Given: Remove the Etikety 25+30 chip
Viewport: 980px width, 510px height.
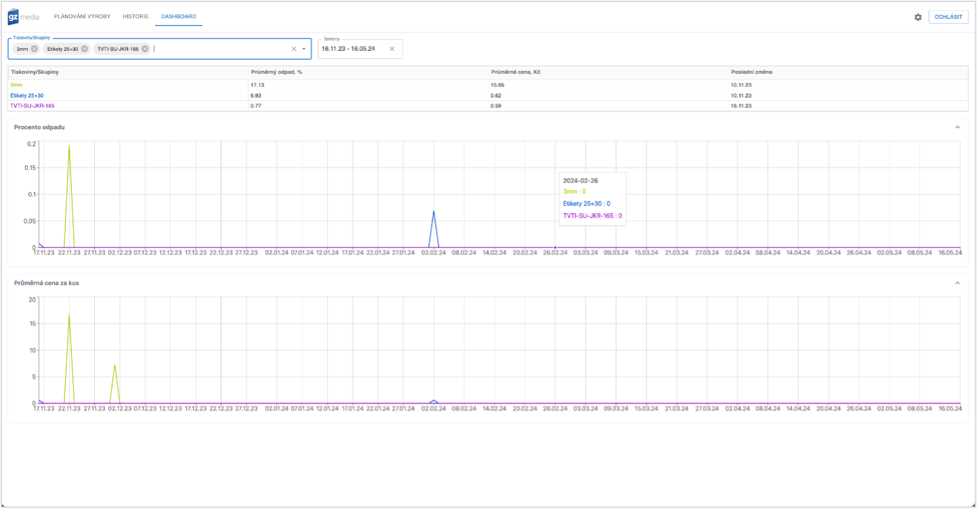Looking at the screenshot, I should pyautogui.click(x=85, y=49).
